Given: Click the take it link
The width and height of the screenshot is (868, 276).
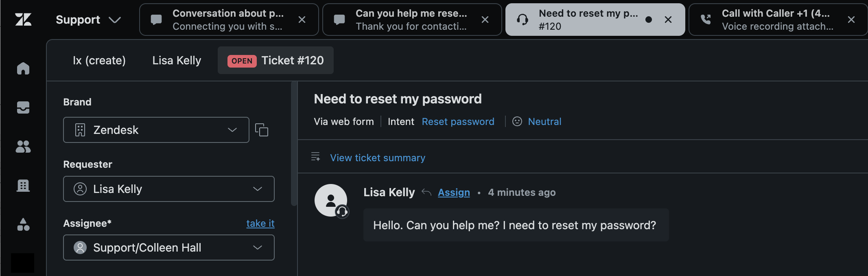Looking at the screenshot, I should pyautogui.click(x=260, y=223).
